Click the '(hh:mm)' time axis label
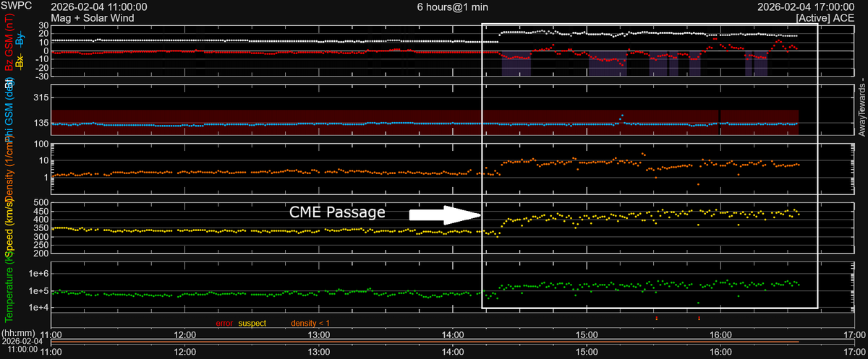868x359 pixels. coord(17,334)
